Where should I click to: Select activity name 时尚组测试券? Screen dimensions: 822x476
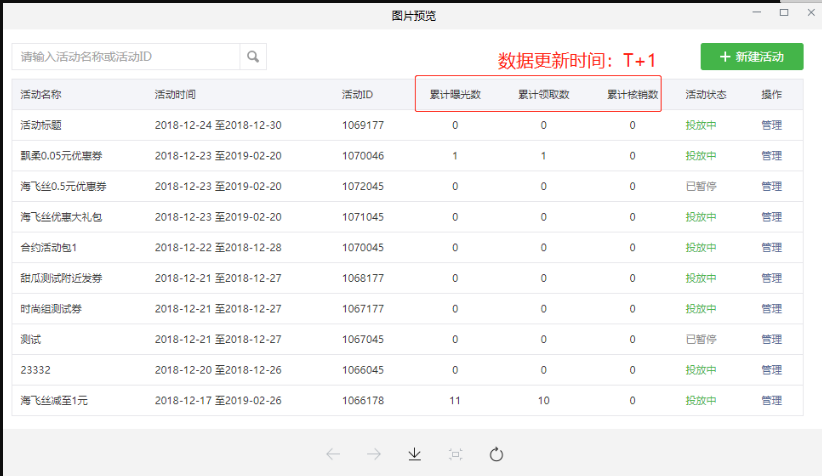[51, 309]
